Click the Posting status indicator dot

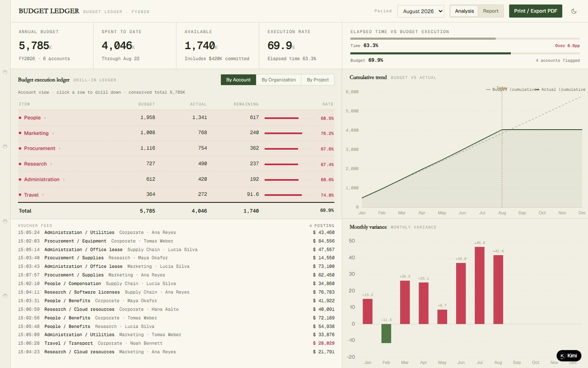point(311,226)
